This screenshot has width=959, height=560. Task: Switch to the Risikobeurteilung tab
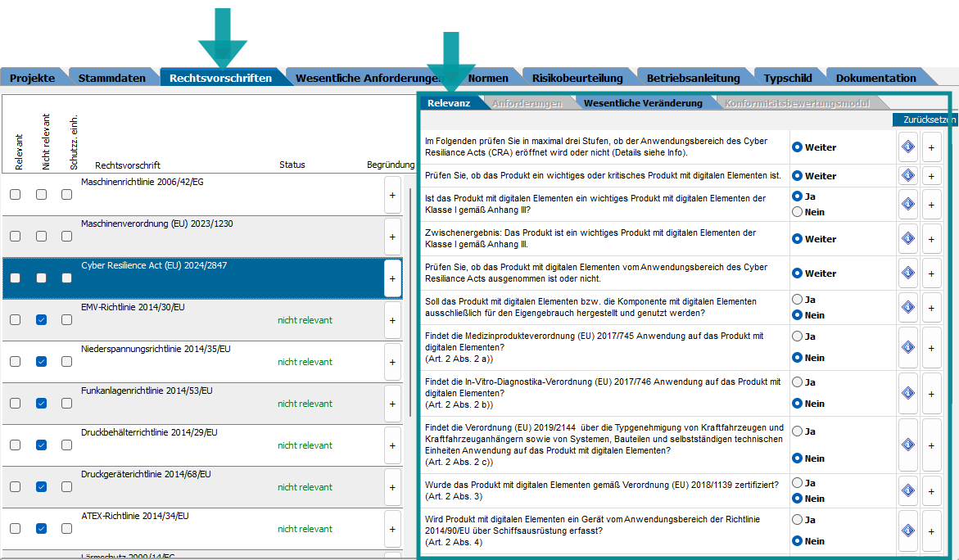pos(577,79)
